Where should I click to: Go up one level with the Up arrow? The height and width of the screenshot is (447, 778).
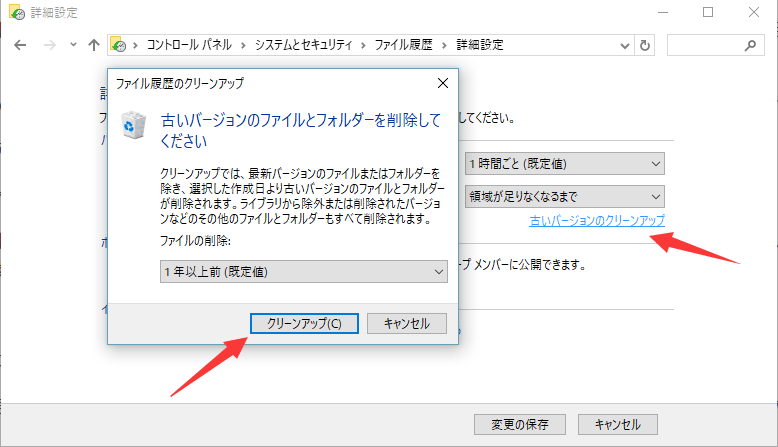tap(94, 45)
